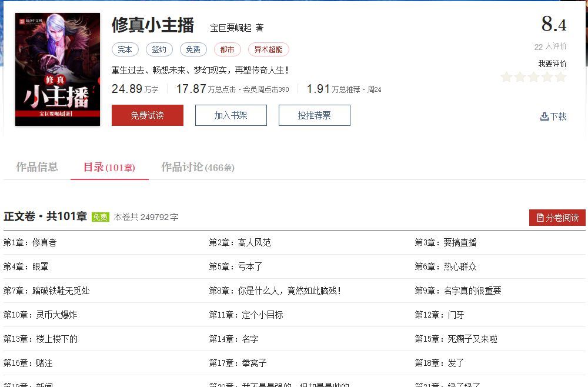The height and width of the screenshot is (387, 588).
Task: Click the 分卷阅读 button
Action: coord(557,218)
